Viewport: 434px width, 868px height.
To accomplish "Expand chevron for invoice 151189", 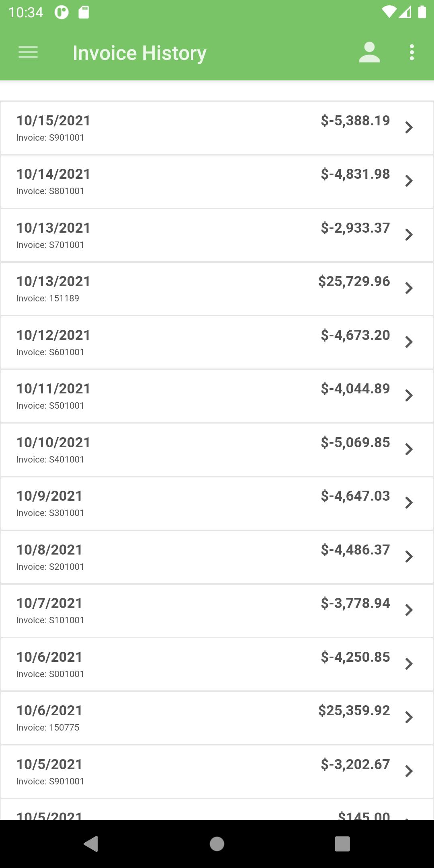I will [x=409, y=288].
